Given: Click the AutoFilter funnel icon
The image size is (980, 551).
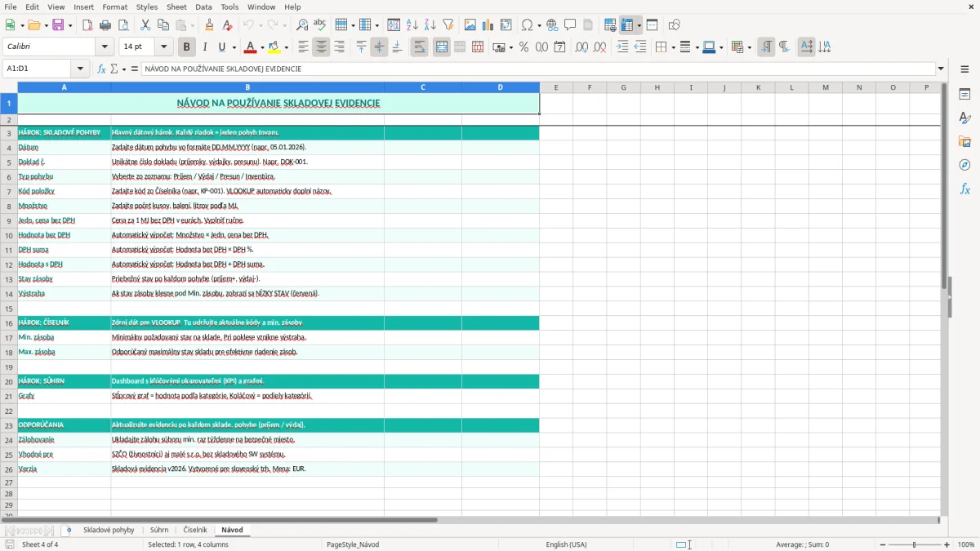Looking at the screenshot, I should click(x=448, y=25).
